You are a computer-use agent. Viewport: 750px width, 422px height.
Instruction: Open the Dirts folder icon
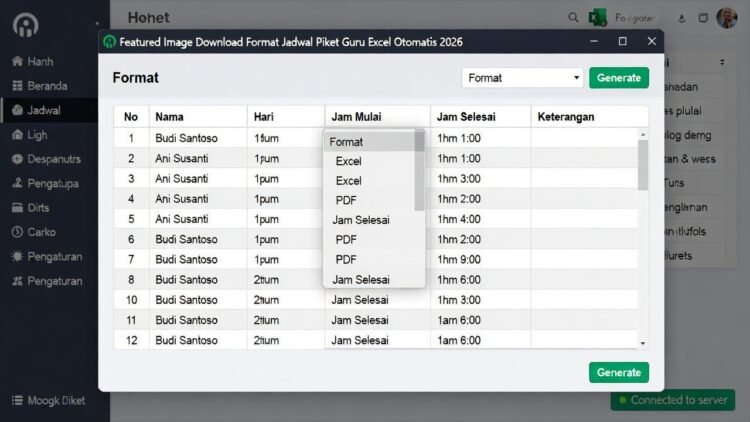[18, 208]
